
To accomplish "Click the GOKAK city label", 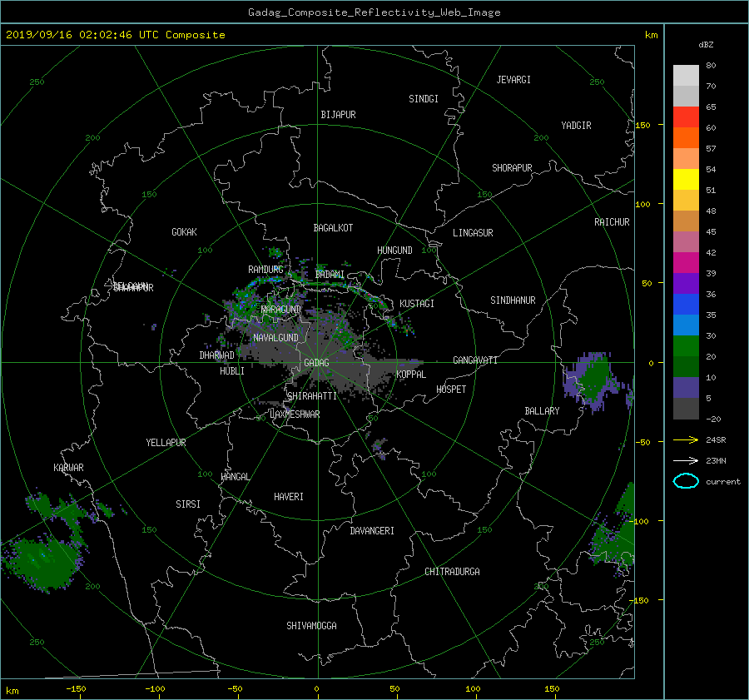I will pyautogui.click(x=184, y=232).
